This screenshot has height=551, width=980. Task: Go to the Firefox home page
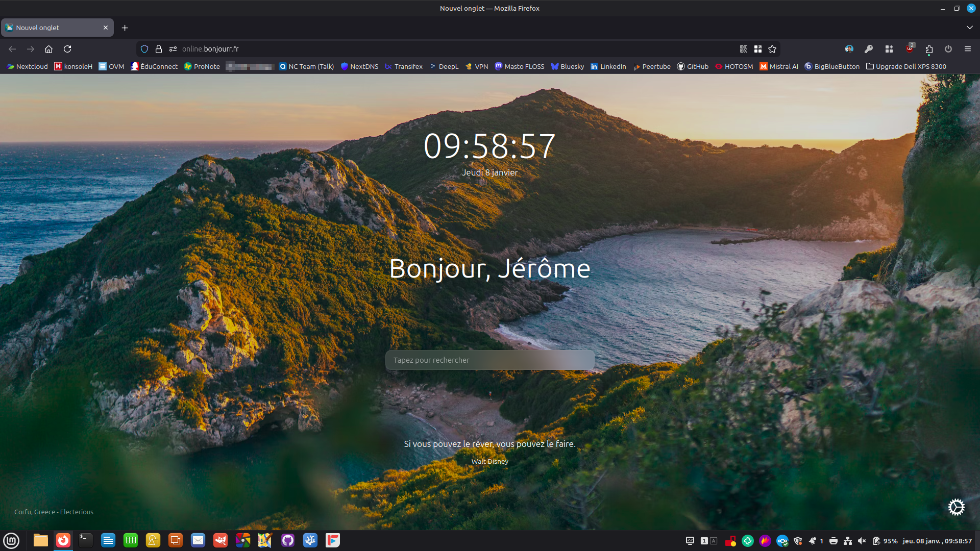(x=48, y=49)
